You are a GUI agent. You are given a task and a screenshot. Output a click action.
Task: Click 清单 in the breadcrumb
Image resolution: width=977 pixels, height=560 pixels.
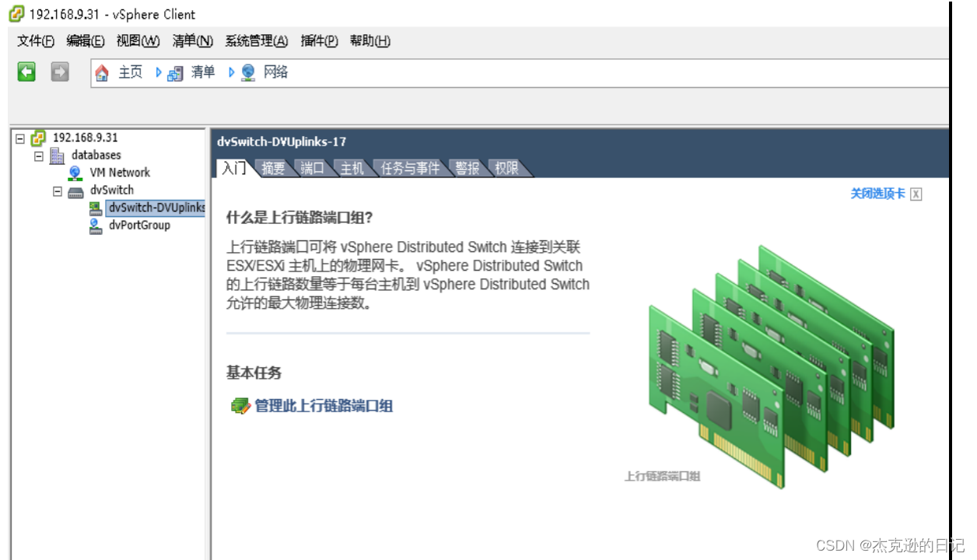[x=203, y=72]
